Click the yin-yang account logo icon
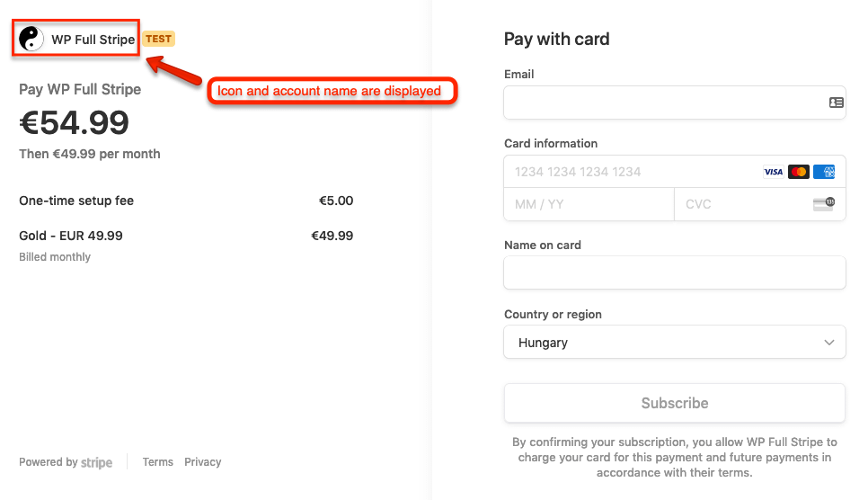868x500 pixels. (31, 39)
